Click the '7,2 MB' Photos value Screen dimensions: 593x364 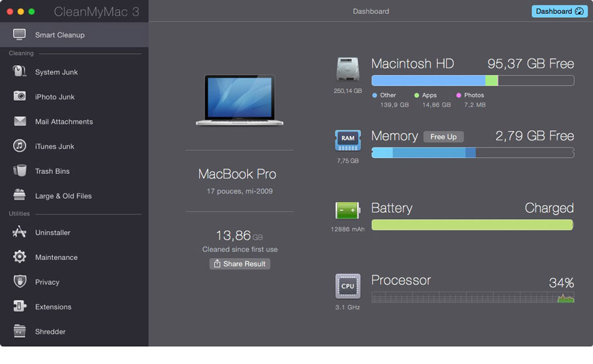click(x=474, y=105)
